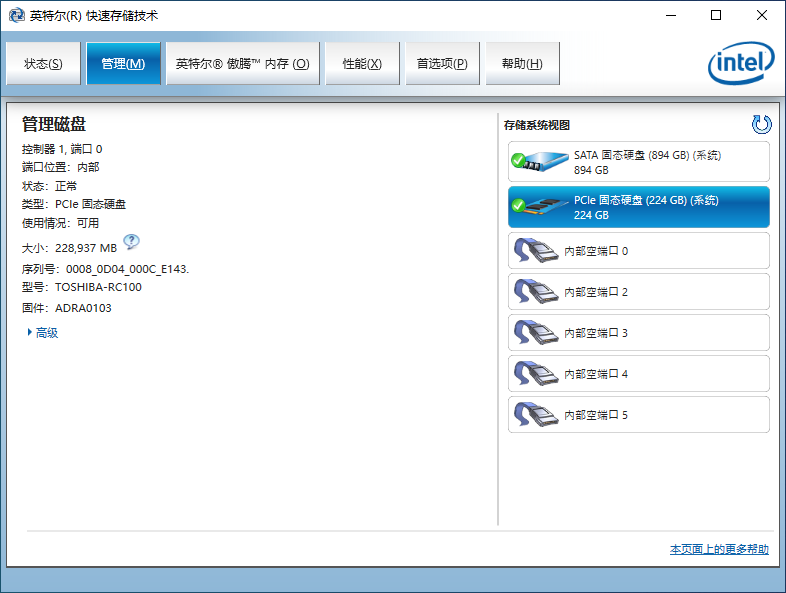Image resolution: width=786 pixels, height=593 pixels.
Task: Click the 使用情况: 可用 line
Action: (x=60, y=223)
